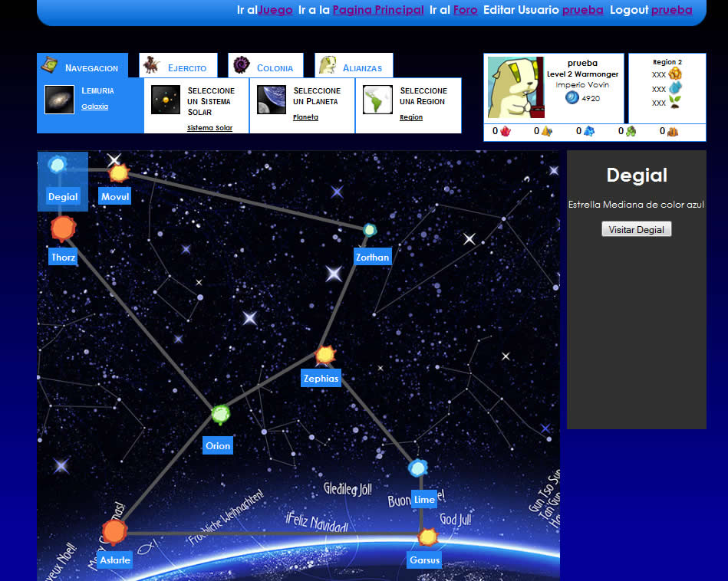Go to Pagina Principal link
The image size is (728, 581).
377,10
